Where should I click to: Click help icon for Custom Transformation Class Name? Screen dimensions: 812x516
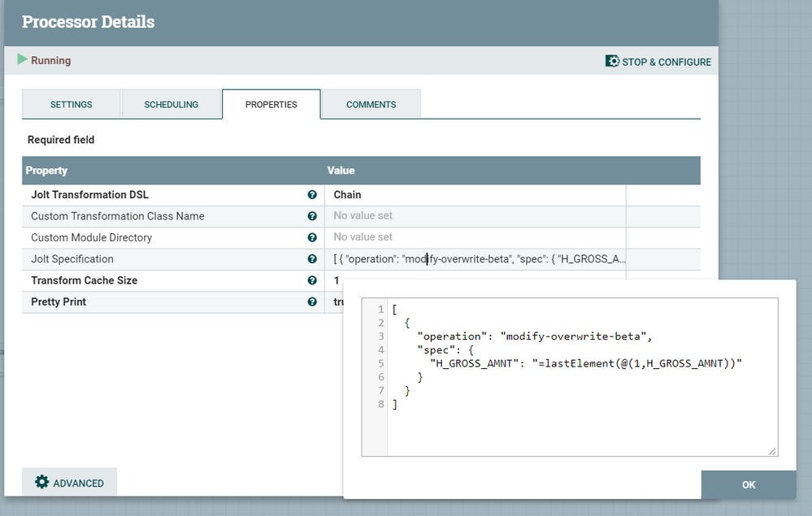tap(312, 216)
